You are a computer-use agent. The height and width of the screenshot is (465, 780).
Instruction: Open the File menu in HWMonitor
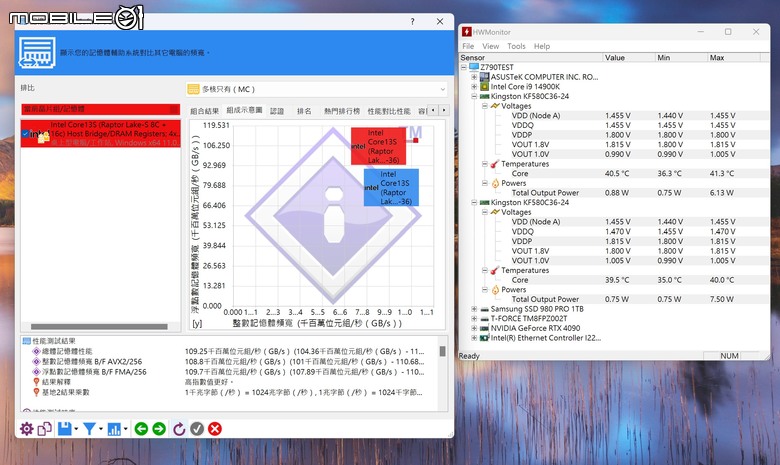468,46
